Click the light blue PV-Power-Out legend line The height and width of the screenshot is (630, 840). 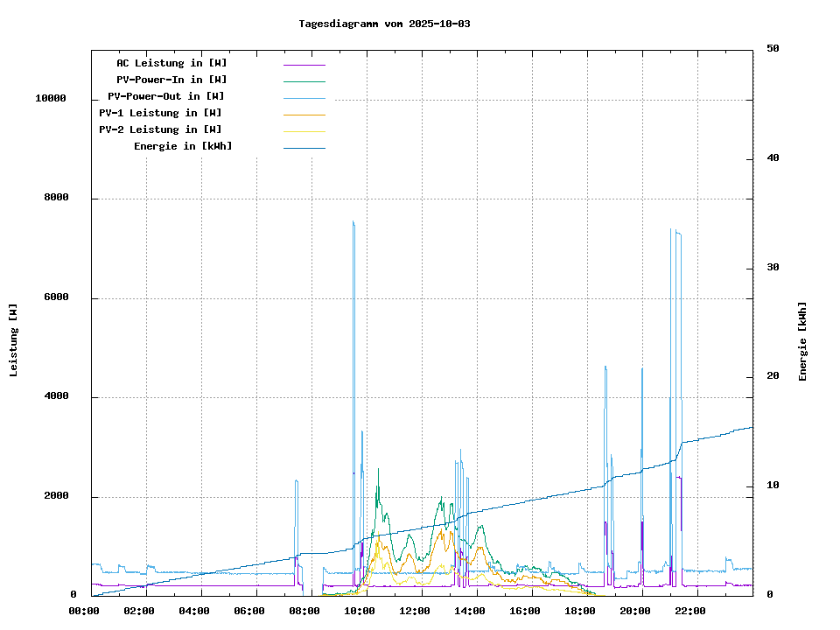click(x=304, y=98)
